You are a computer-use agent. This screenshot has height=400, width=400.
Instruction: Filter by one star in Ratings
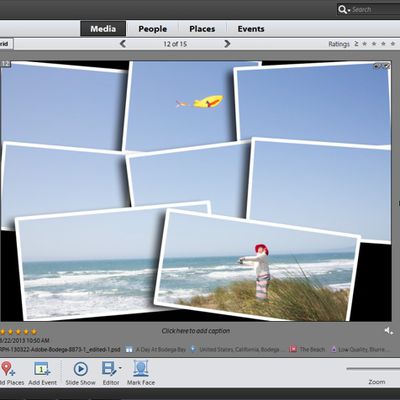click(x=365, y=44)
